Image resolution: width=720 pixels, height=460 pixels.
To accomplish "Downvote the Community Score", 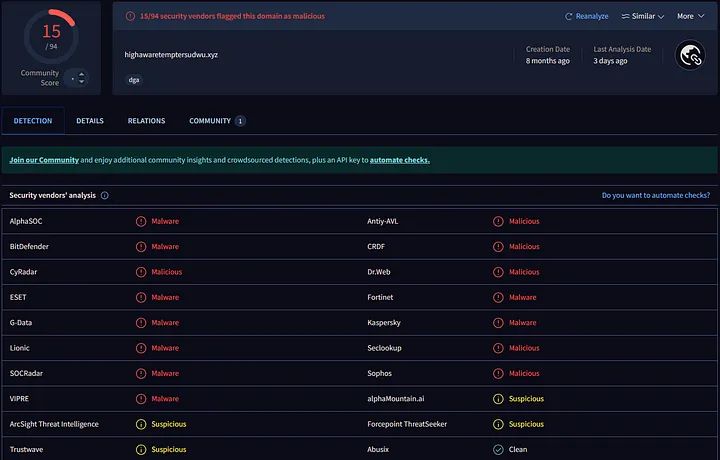I will pyautogui.click(x=81, y=82).
